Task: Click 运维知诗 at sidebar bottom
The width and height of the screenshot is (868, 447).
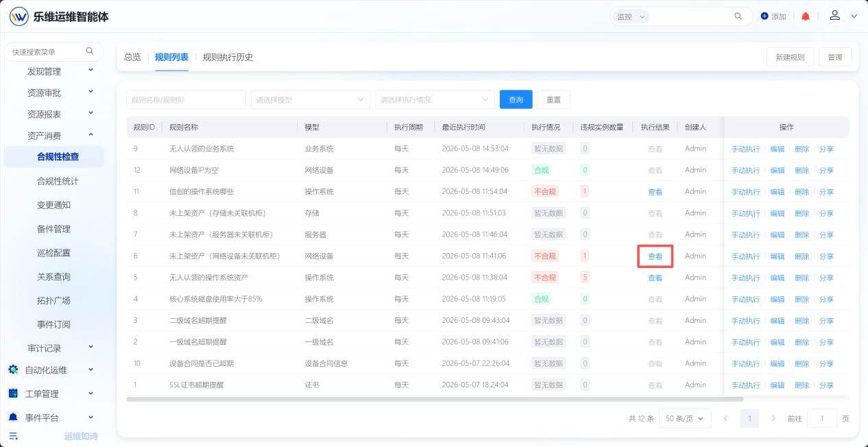Action: point(81,436)
